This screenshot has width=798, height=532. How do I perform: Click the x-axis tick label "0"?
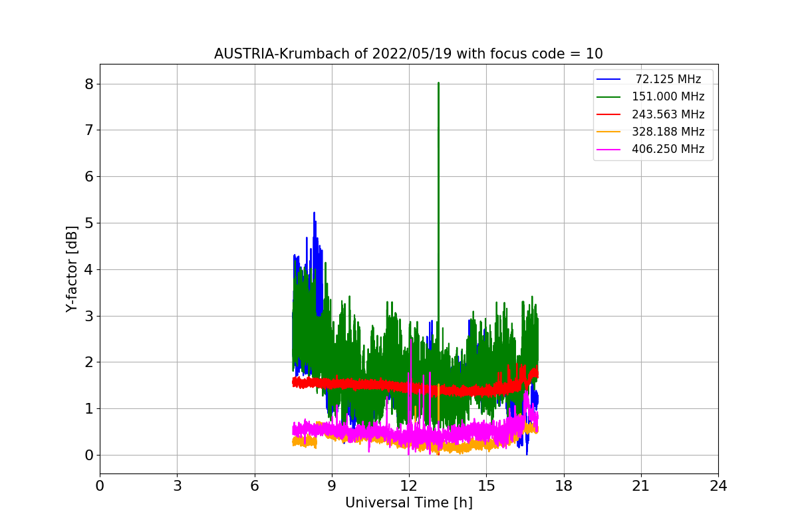pyautogui.click(x=100, y=486)
